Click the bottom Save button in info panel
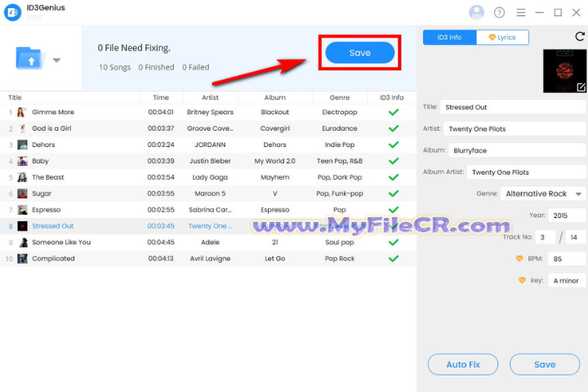This screenshot has width=588, height=392. pos(545,364)
